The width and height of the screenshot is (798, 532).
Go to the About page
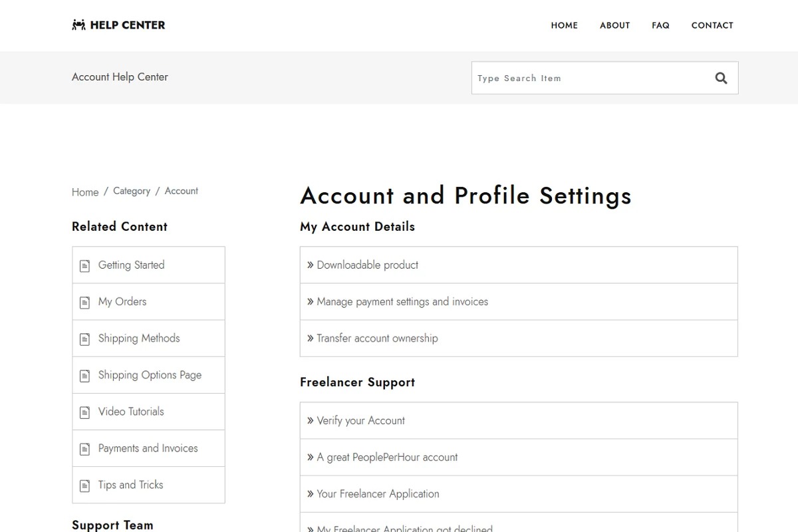[614, 25]
